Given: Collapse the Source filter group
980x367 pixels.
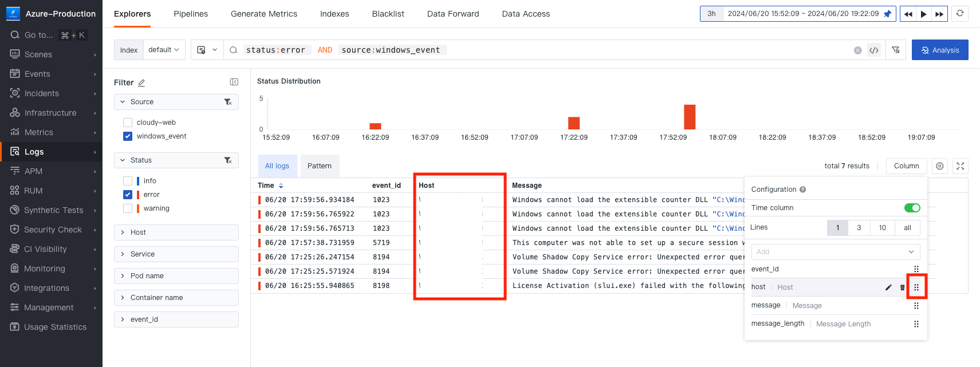Looking at the screenshot, I should click(x=123, y=102).
